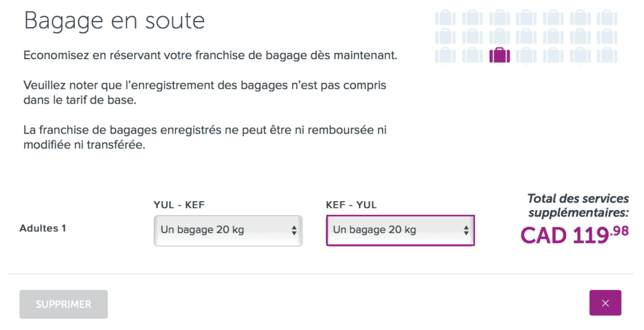The width and height of the screenshot is (644, 330).
Task: Click the "Total des services supplémentaires" label
Action: point(577,206)
